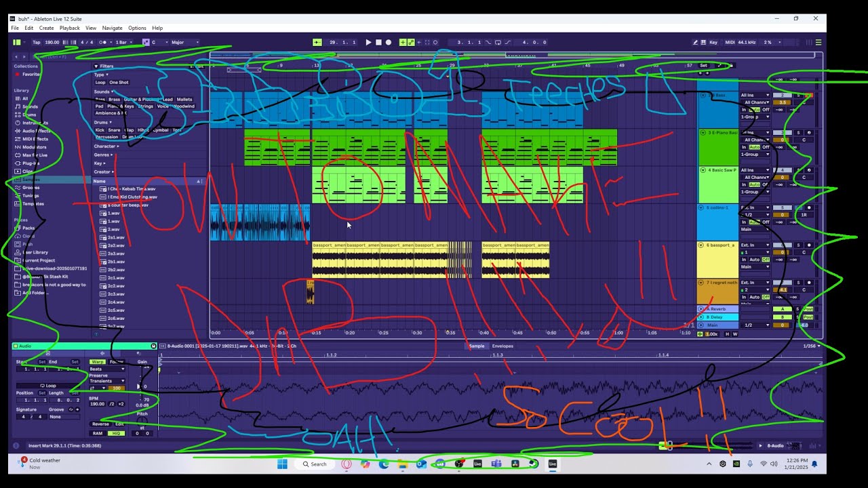Click Favorites red collection tag
The width and height of the screenshot is (868, 488).
pyautogui.click(x=29, y=74)
